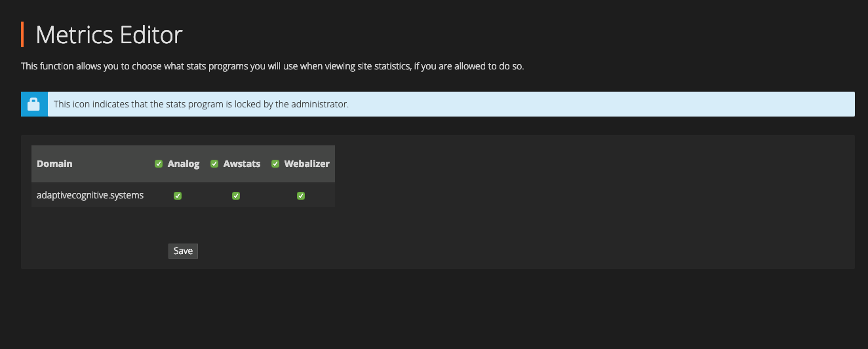The height and width of the screenshot is (349, 868).
Task: Uncheck Webalizer for adaptivecognitive.systems
Action: click(x=301, y=195)
